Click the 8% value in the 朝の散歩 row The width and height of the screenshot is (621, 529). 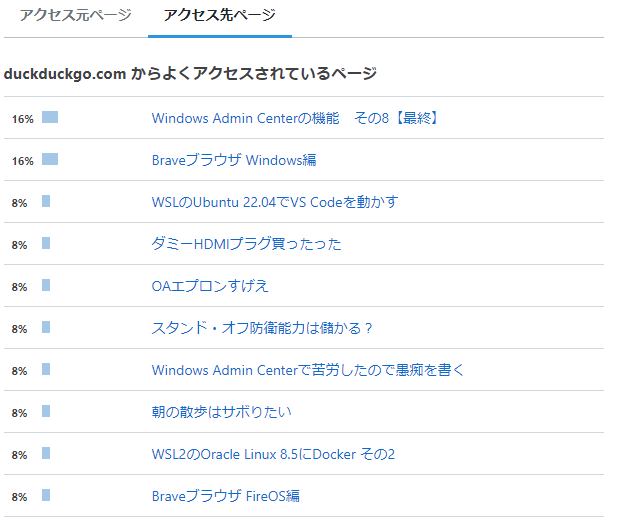pyautogui.click(x=19, y=413)
